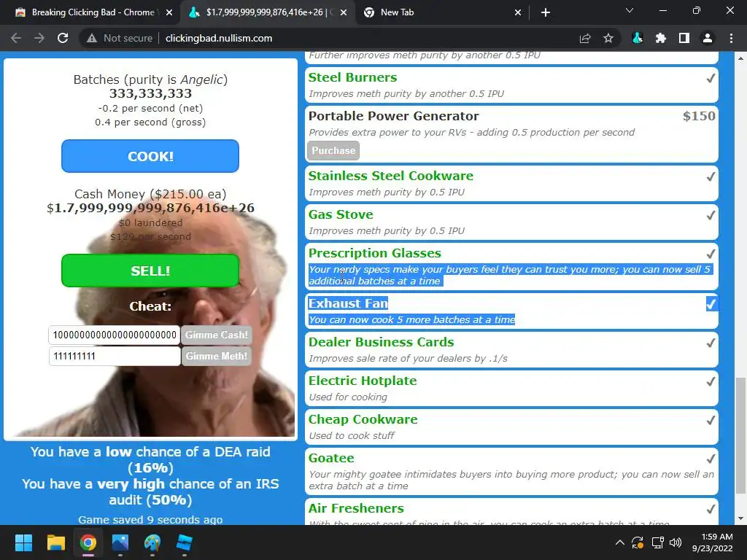The image size is (747, 560).
Task: Click the Steel Burners checkmark
Action: (711, 77)
